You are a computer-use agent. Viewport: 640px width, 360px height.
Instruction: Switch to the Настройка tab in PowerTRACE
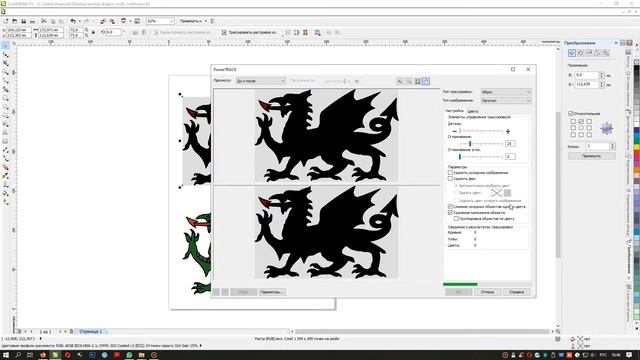tap(454, 111)
